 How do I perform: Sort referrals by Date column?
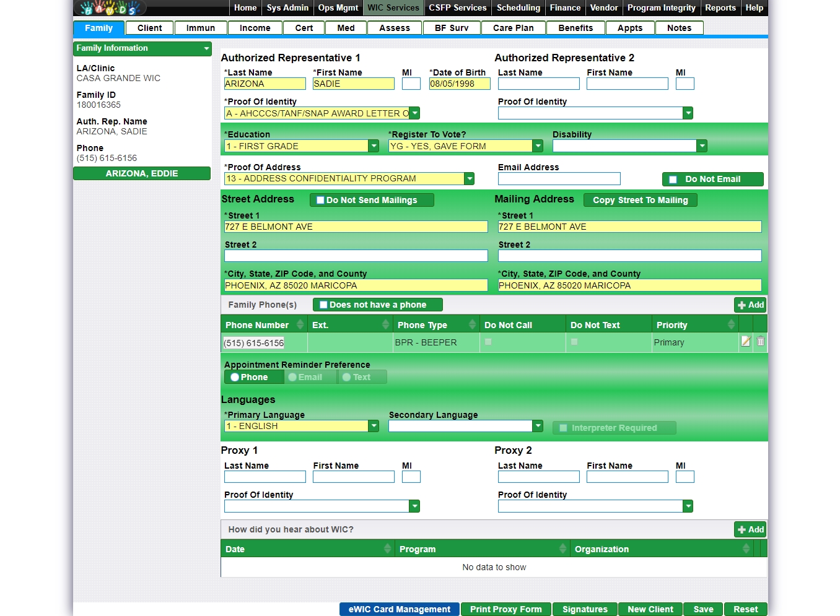(x=387, y=549)
